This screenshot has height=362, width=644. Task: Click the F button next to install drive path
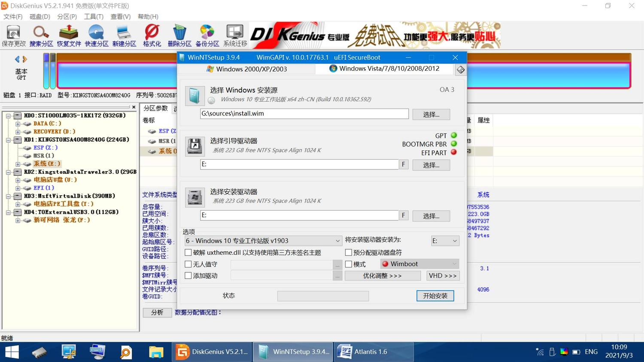tap(403, 215)
